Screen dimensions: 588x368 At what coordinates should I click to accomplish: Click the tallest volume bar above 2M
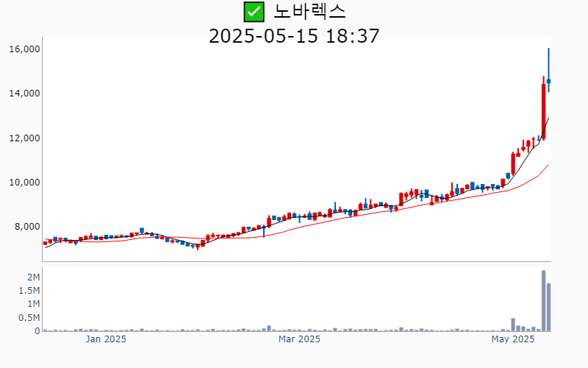[x=543, y=301]
